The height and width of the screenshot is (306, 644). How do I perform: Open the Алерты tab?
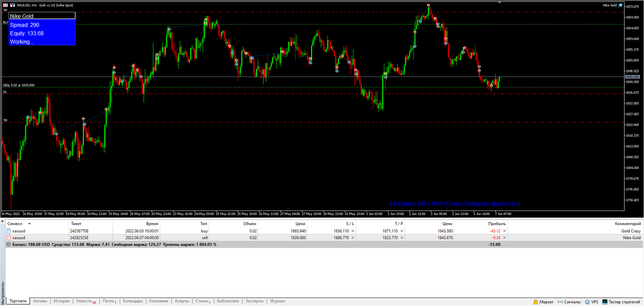click(x=182, y=301)
